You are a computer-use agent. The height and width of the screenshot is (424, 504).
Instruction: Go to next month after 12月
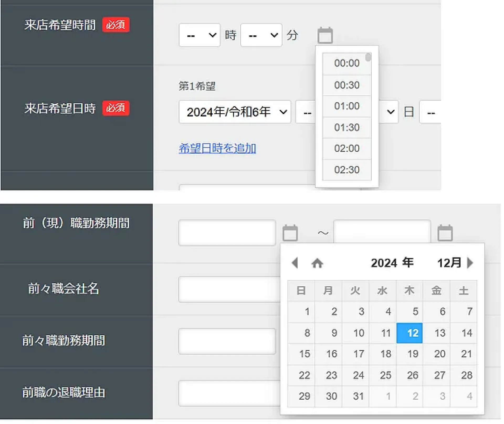tap(470, 262)
